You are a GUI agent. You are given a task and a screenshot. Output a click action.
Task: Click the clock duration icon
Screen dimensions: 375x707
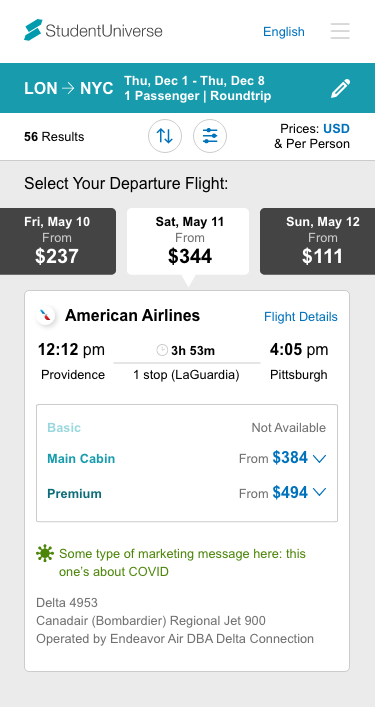tap(162, 350)
